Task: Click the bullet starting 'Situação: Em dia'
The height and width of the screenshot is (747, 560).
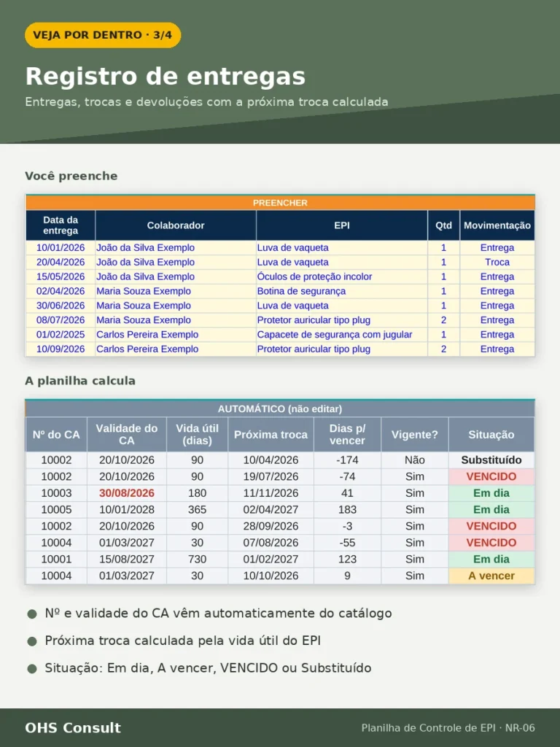Action: 208,668
